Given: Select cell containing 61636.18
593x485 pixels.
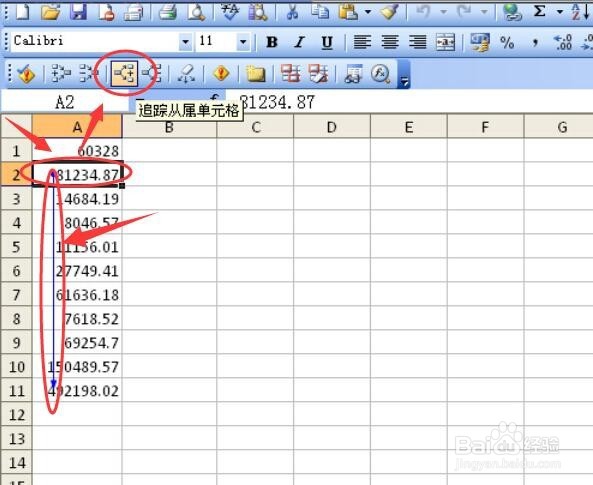Looking at the screenshot, I should click(77, 295).
